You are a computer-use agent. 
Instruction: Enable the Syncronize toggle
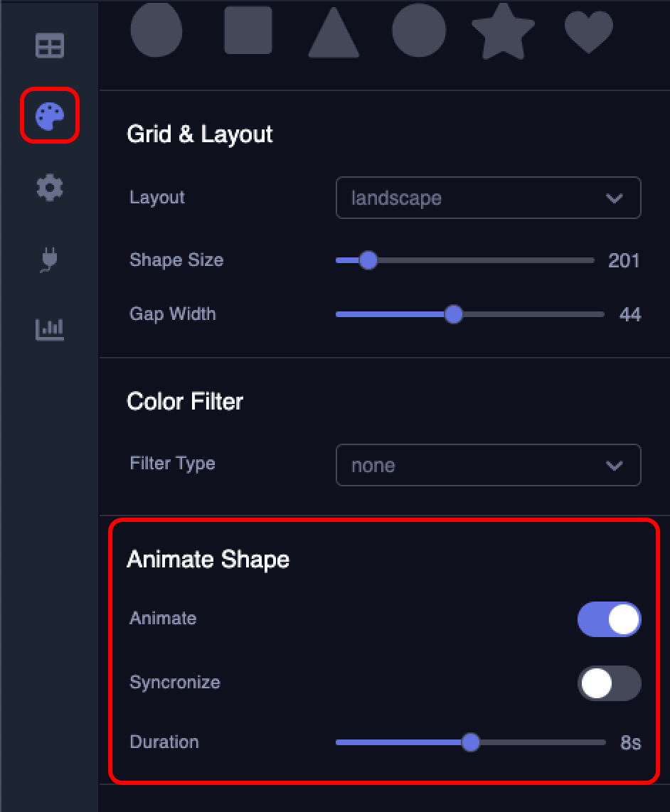[x=609, y=683]
